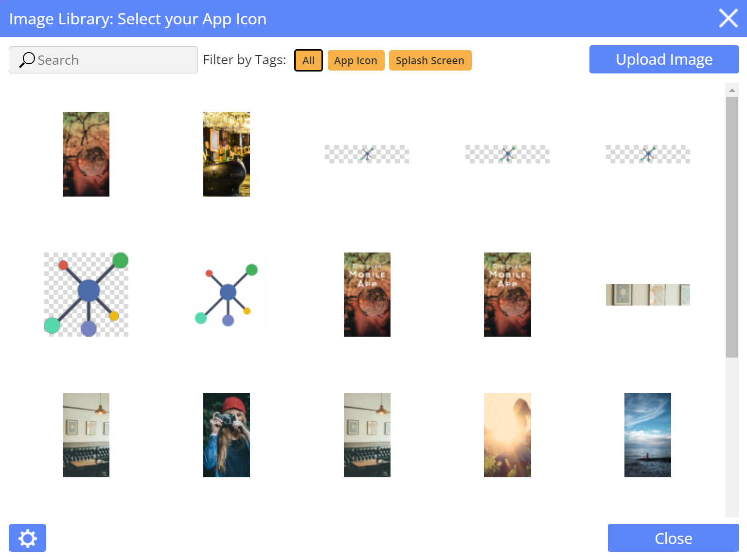Filter images by App Icon tag
This screenshot has height=560, width=747.
click(x=356, y=60)
